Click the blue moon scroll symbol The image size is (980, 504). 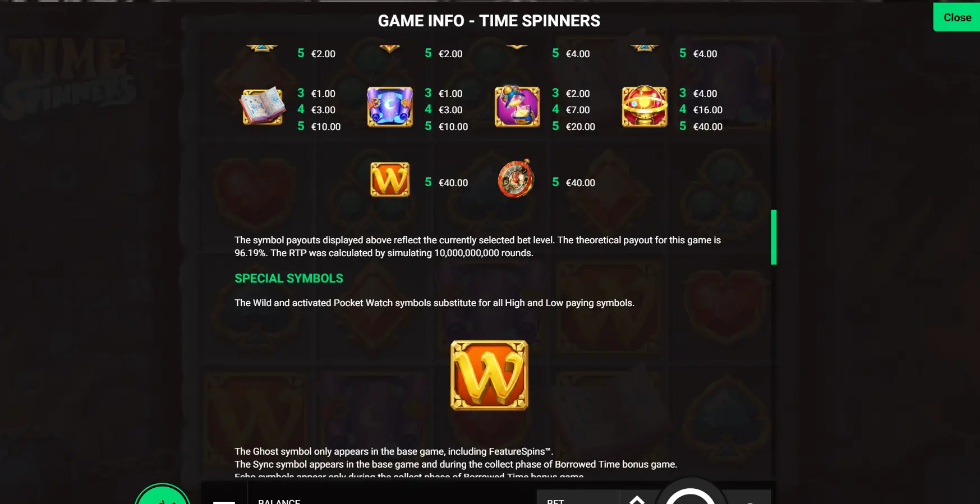(390, 107)
